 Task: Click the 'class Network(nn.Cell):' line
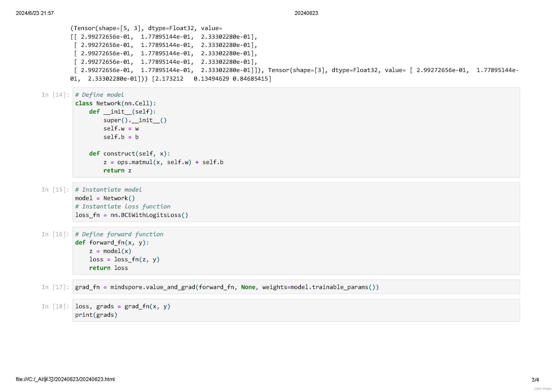click(116, 103)
